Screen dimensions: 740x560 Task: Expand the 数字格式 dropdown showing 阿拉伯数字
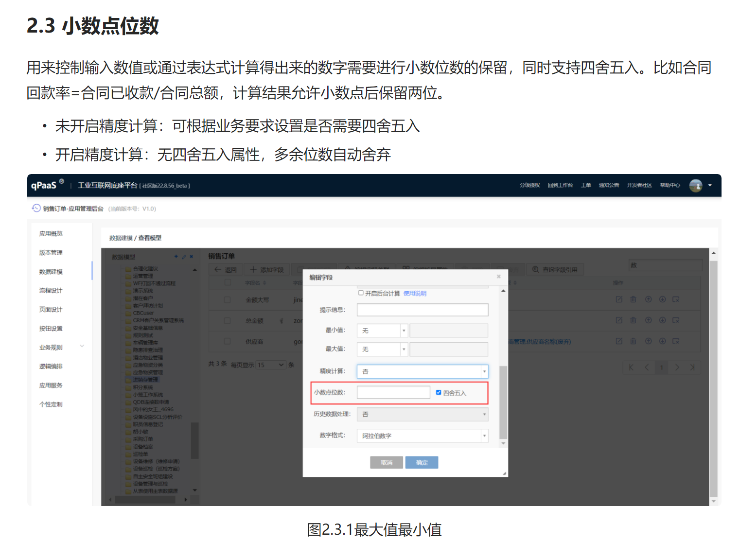(422, 436)
